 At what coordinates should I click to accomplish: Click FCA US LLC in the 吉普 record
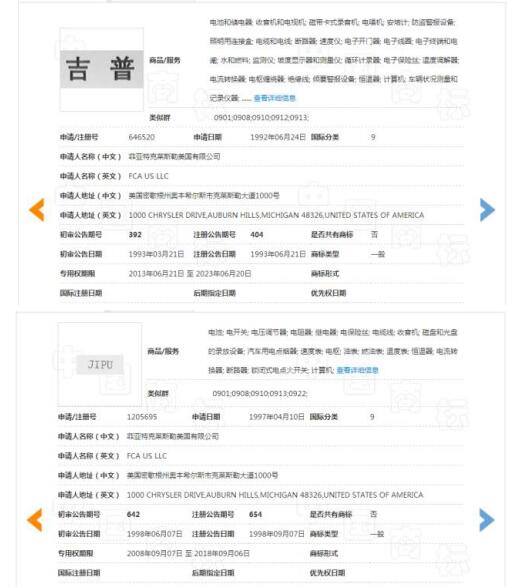click(148, 176)
